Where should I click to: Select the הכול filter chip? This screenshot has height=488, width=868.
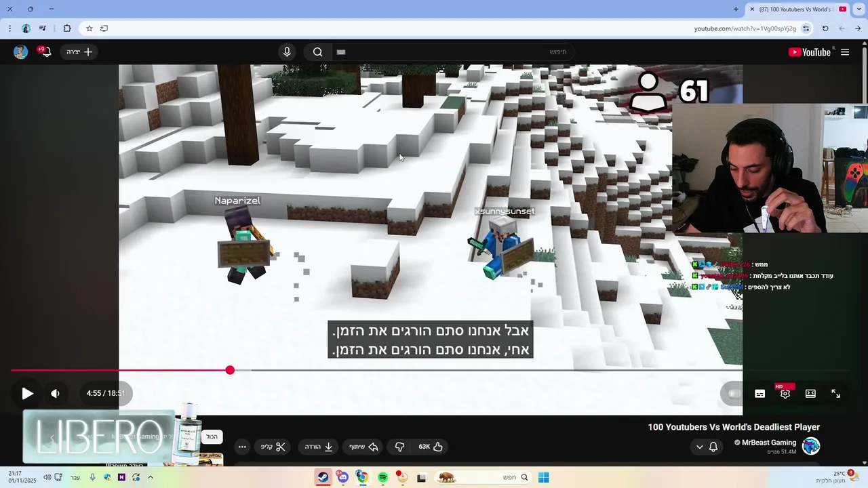[x=212, y=437]
